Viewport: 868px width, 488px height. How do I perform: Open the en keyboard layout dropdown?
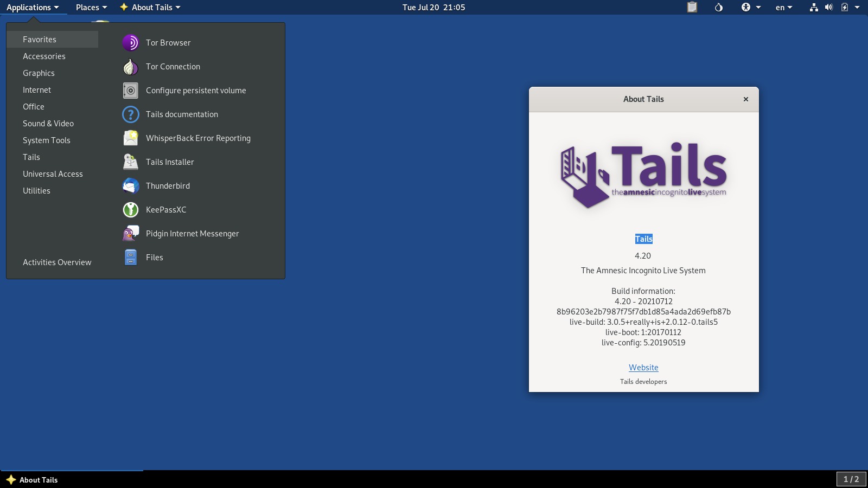(784, 7)
